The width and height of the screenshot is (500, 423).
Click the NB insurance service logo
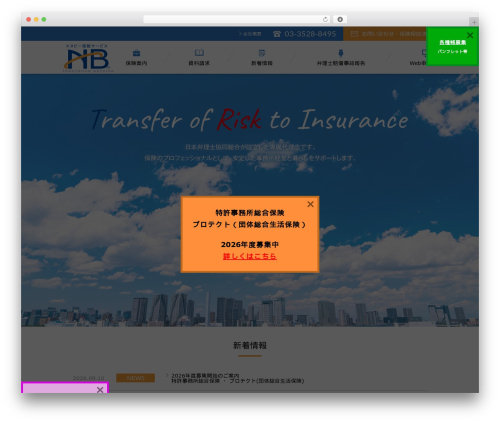[88, 57]
